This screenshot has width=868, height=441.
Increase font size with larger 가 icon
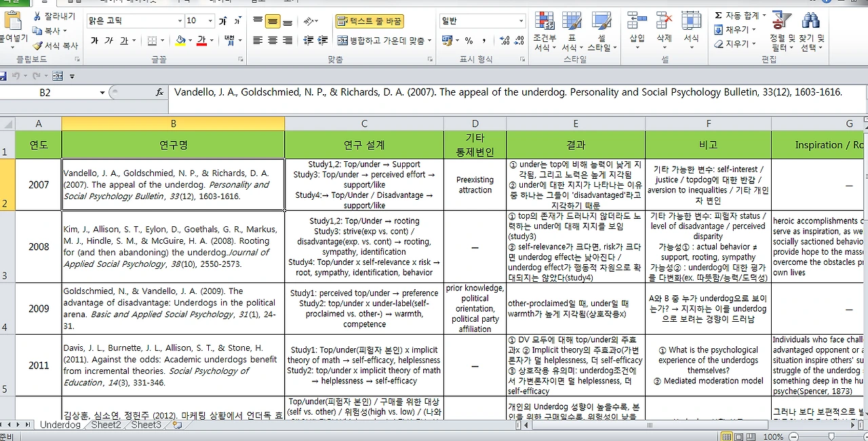pyautogui.click(x=222, y=21)
